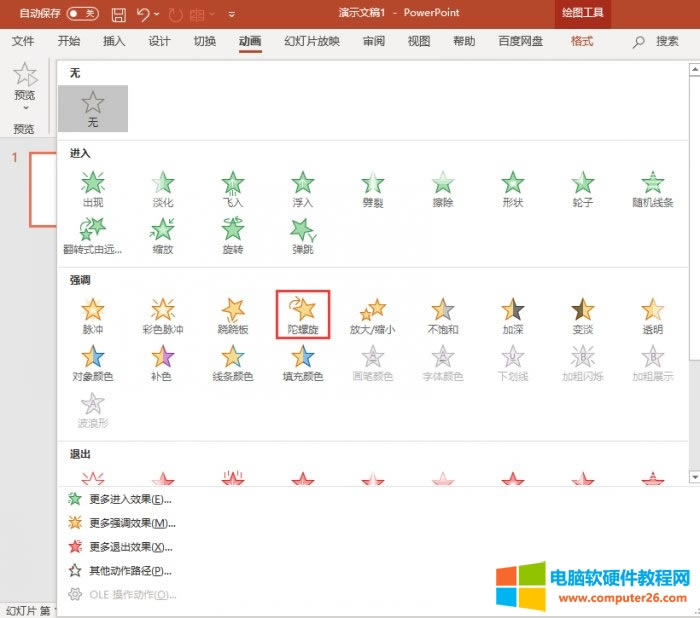Click the 无 (none) animation option
This screenshot has height=618, width=700.
93,109
